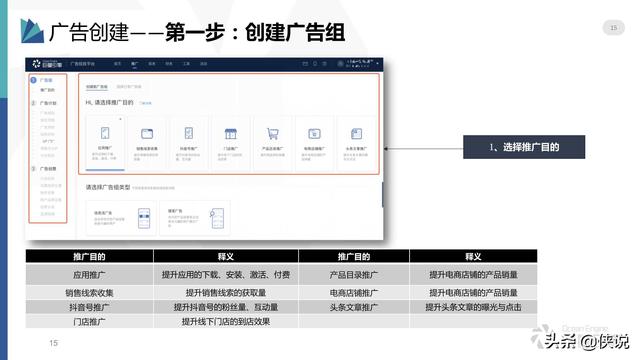
Task: Expand the account dropdown arrow at top right
Action: click(378, 64)
